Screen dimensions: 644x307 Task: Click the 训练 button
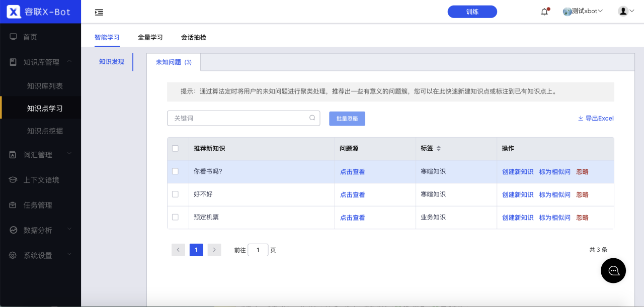click(472, 12)
